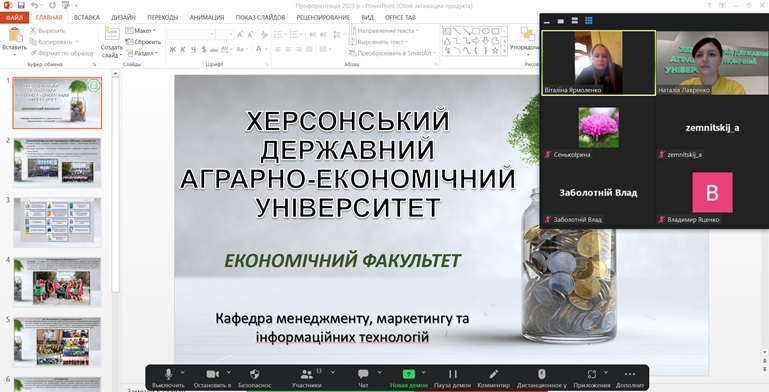769x392 pixels.
Task: Click the Сбросить reset button
Action: [x=143, y=42]
